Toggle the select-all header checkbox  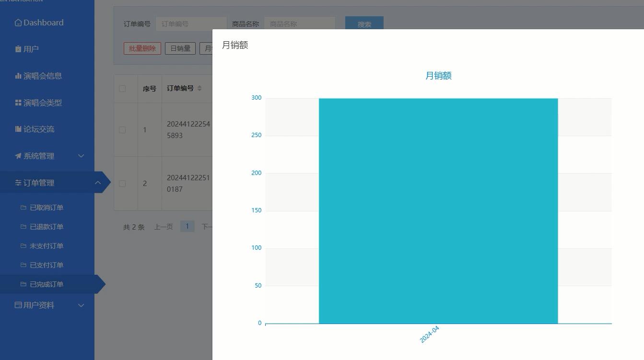pos(122,89)
